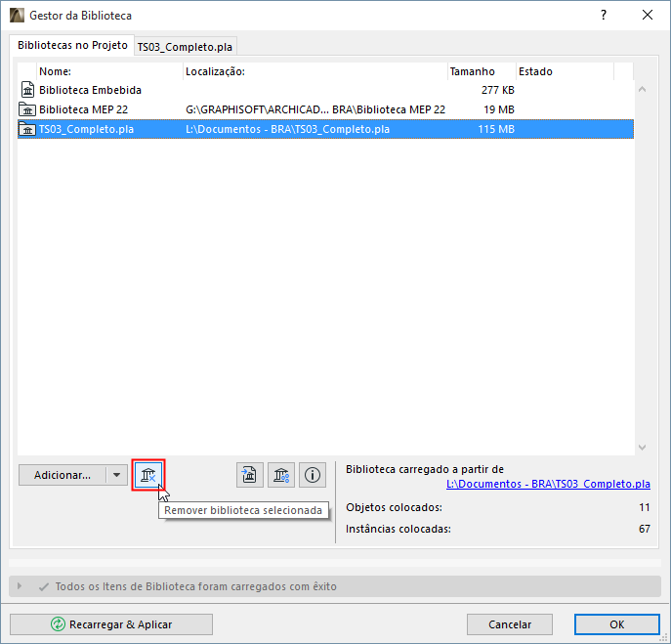The width and height of the screenshot is (671, 644).
Task: Click the Biblioteca MEP 22 folder icon
Action: pyautogui.click(x=27, y=109)
